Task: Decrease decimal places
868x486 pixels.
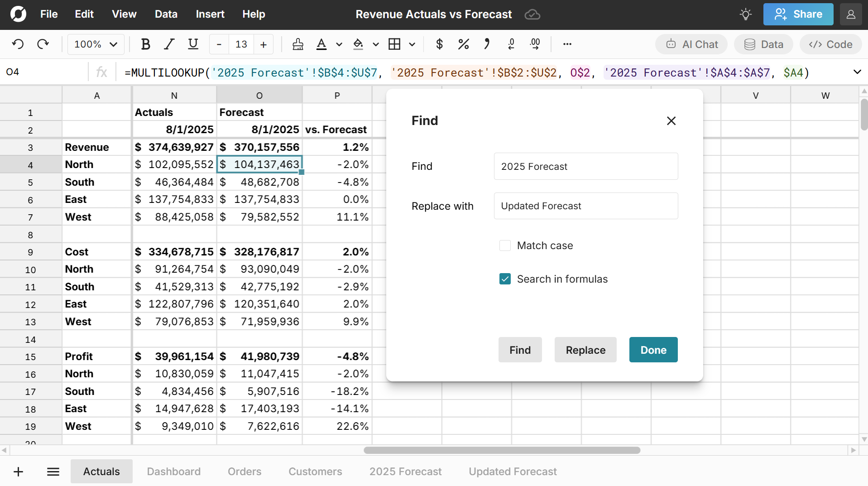Action: coord(511,44)
